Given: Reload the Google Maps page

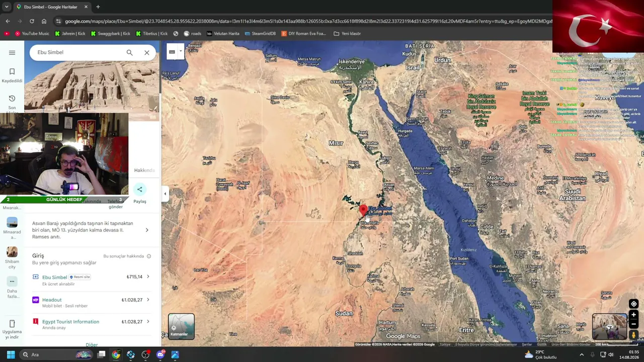Looking at the screenshot, I should [x=32, y=21].
